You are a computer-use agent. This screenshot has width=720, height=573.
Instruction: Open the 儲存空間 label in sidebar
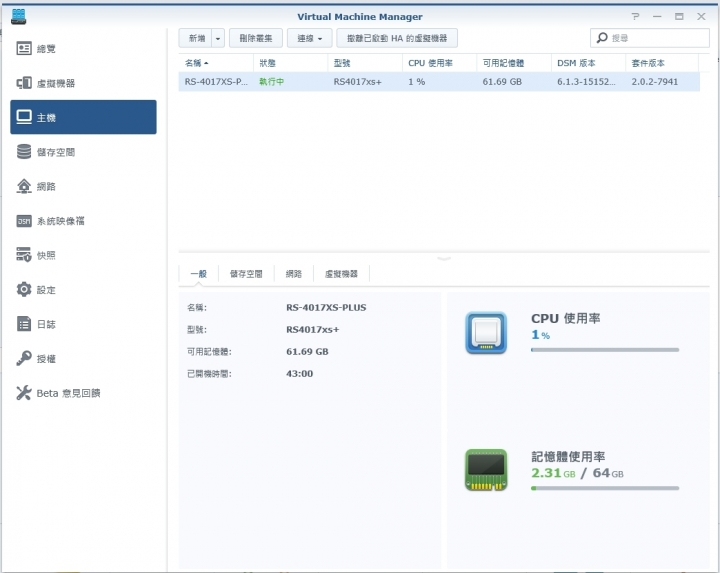coord(56,152)
